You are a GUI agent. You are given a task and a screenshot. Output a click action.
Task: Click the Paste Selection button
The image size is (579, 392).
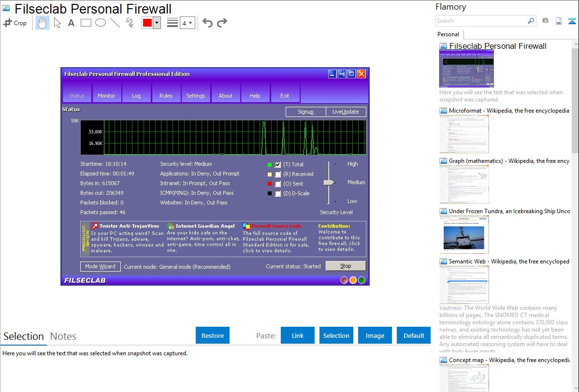(x=336, y=335)
